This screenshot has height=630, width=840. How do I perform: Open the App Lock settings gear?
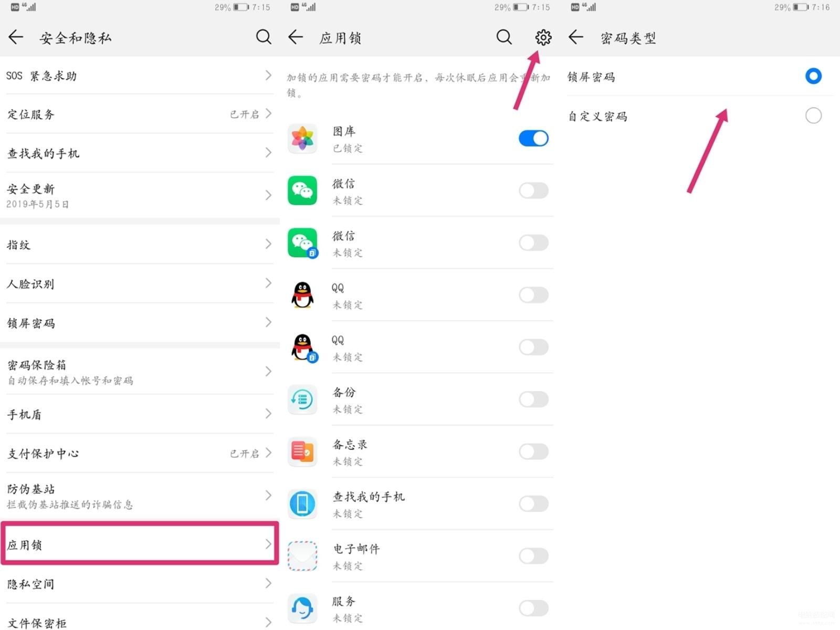(x=543, y=37)
